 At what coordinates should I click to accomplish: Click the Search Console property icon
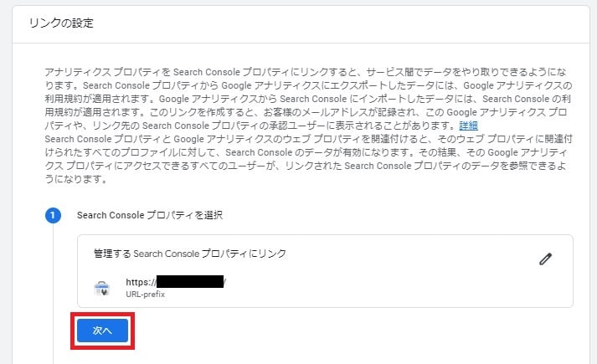coord(101,288)
